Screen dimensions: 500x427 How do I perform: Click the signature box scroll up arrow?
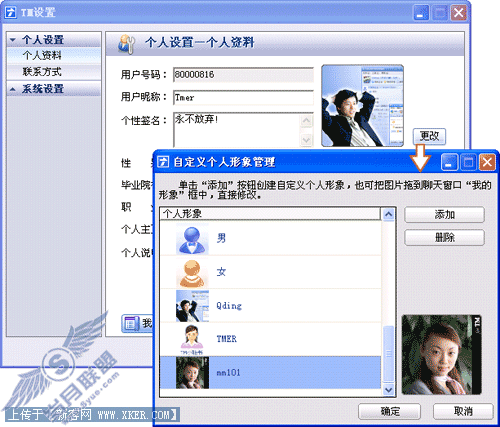pyautogui.click(x=306, y=120)
